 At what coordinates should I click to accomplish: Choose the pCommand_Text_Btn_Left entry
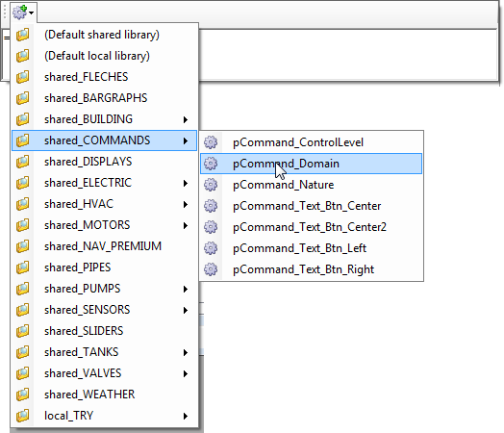coord(311,248)
